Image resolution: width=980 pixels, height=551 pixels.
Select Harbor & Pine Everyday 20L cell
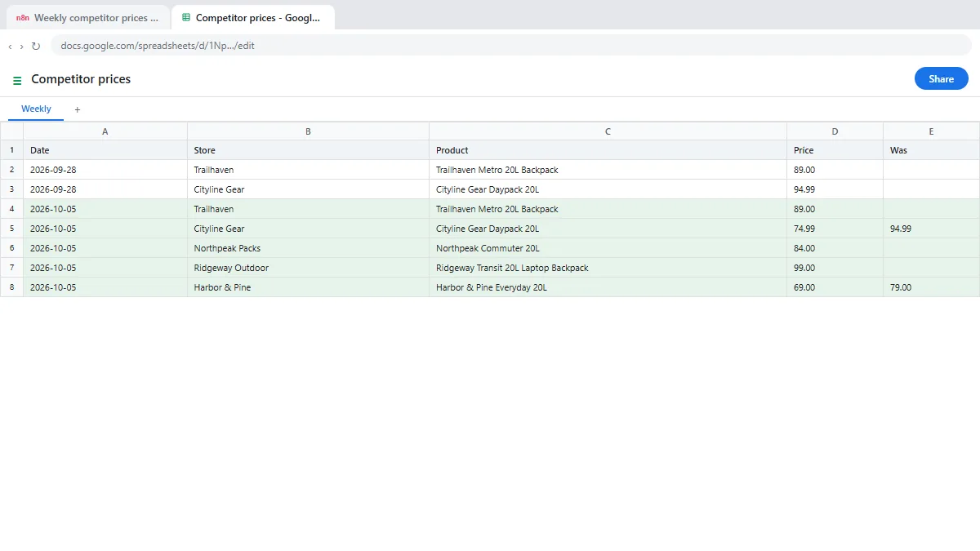click(608, 287)
